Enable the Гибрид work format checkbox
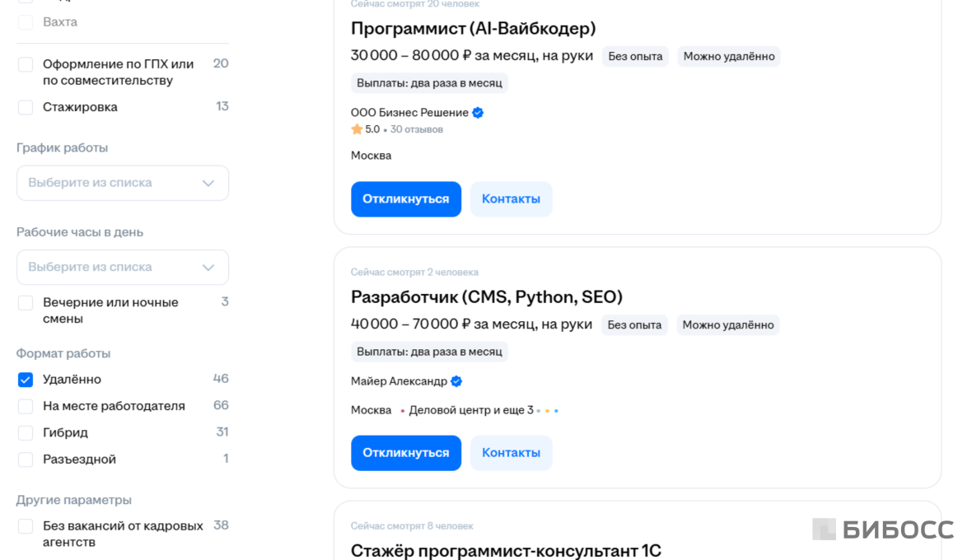Viewport: 972px width, 560px height. 26,432
